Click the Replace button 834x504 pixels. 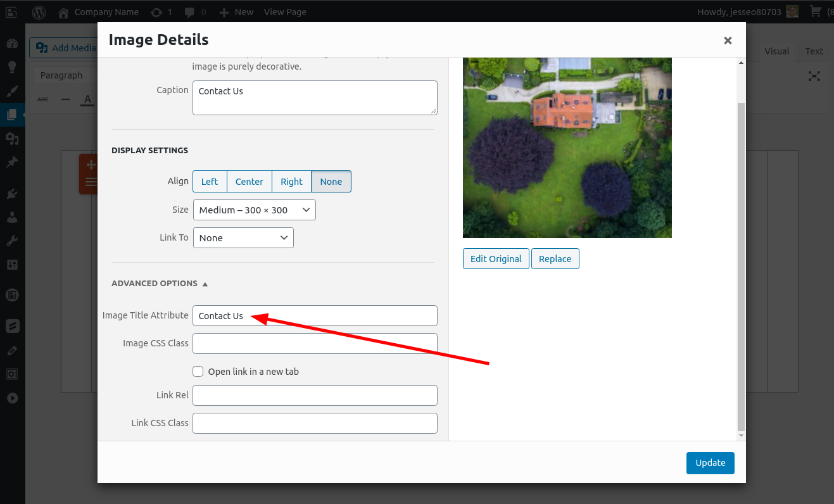click(x=555, y=259)
